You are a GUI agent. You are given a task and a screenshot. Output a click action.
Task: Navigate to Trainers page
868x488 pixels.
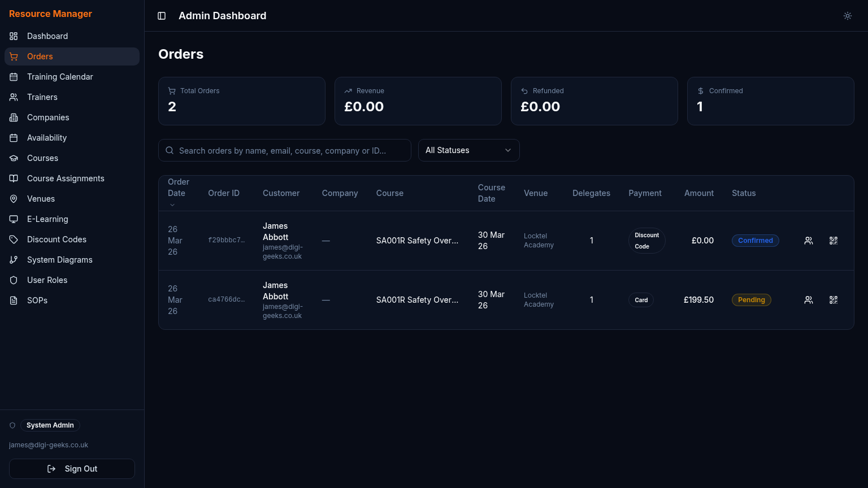[72, 97]
